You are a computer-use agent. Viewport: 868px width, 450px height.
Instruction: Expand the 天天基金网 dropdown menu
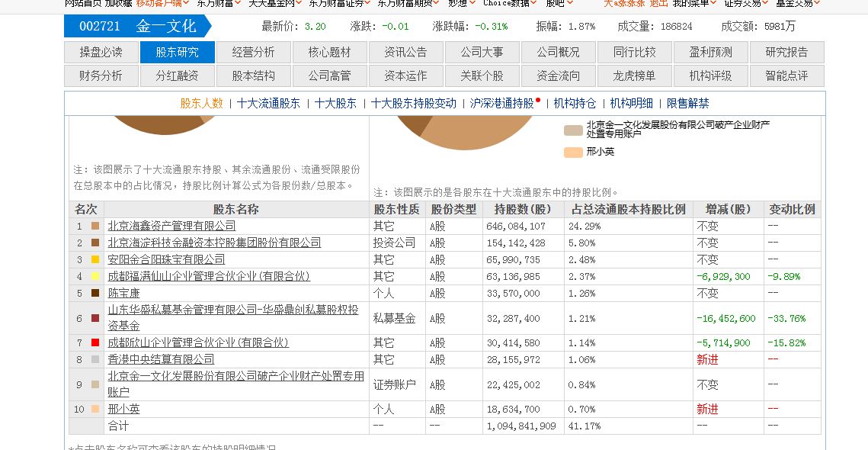pos(274,3)
